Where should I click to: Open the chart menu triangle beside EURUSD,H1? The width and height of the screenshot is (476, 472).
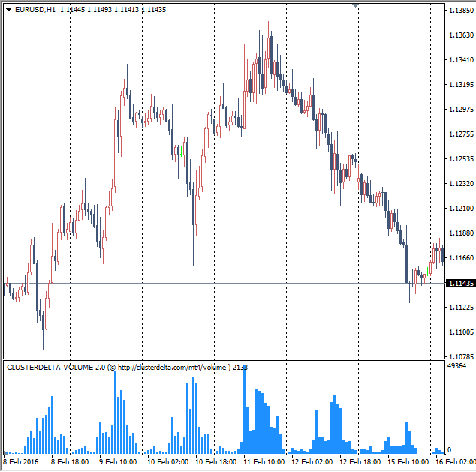pyautogui.click(x=8, y=10)
